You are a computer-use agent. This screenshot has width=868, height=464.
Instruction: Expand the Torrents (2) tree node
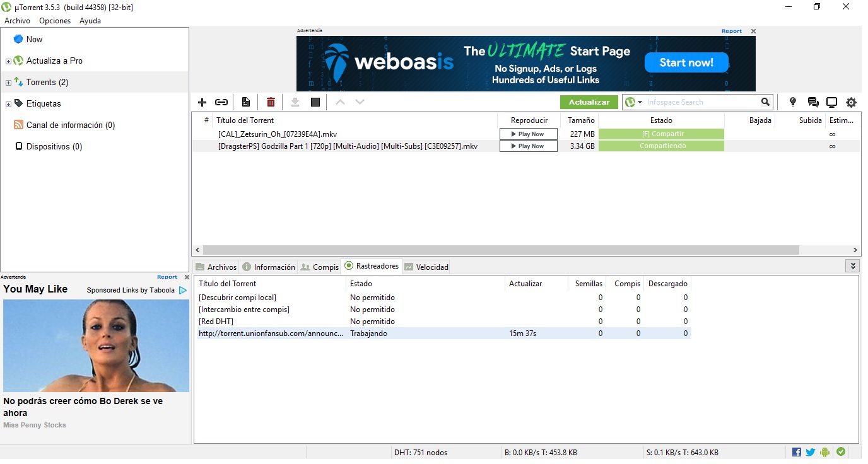pyautogui.click(x=8, y=83)
